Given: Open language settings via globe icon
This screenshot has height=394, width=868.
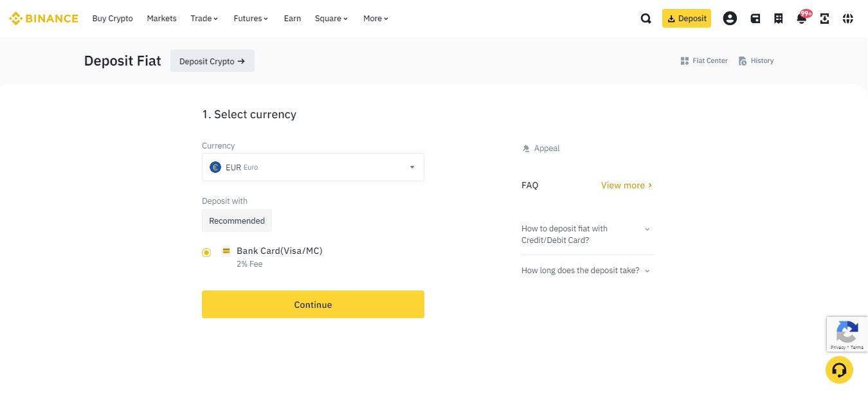Looking at the screenshot, I should (x=848, y=19).
